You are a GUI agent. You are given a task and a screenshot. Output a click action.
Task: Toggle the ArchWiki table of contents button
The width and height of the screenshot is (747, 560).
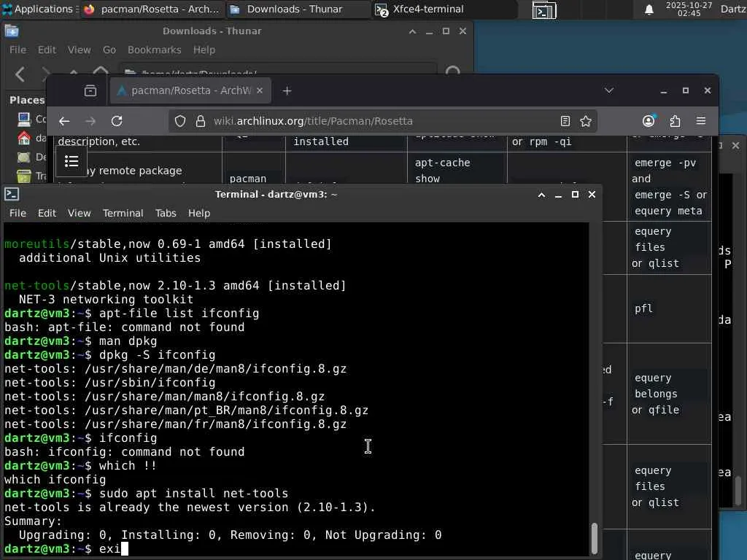point(71,161)
